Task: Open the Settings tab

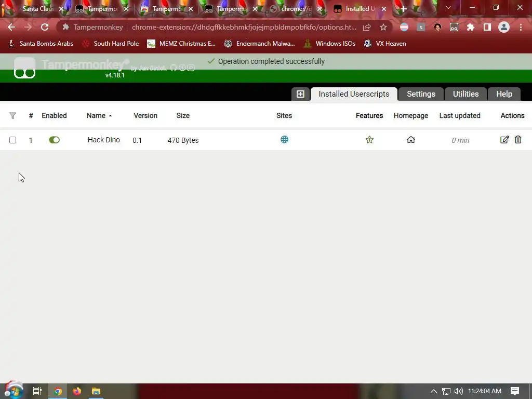Action: pyautogui.click(x=421, y=94)
